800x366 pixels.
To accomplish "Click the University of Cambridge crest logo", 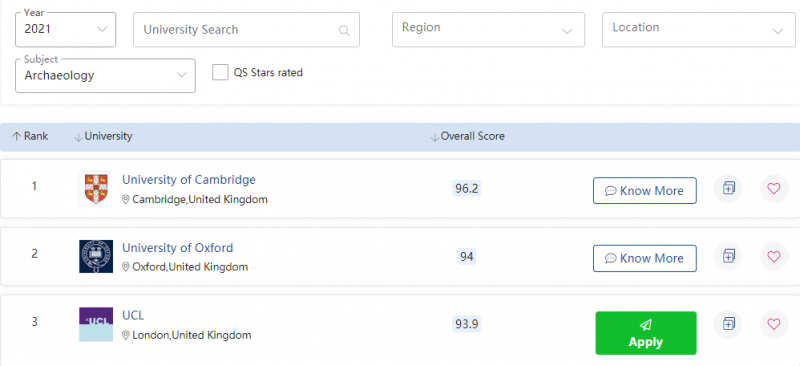I will click(96, 188).
